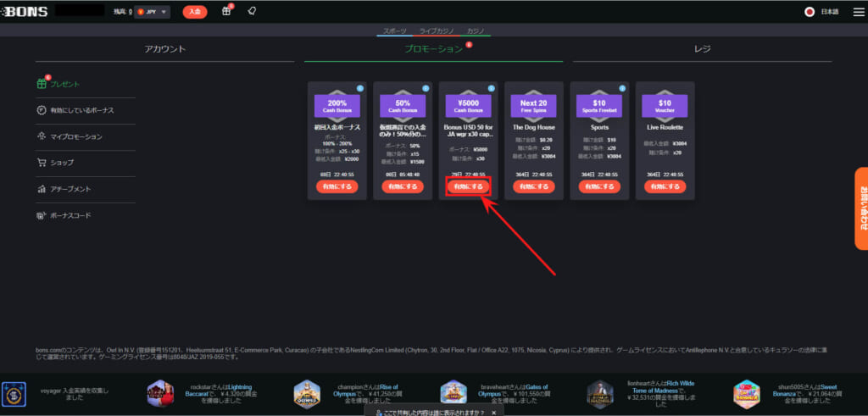Screen dimensions: 868x416
Task: Open info icon on ¥5000 Cash Bonus card
Action: tap(492, 88)
